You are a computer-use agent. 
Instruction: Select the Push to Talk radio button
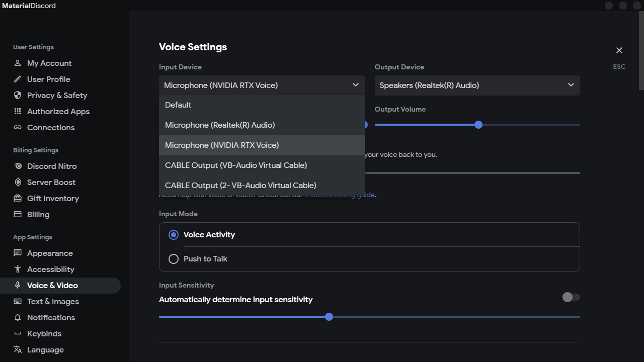(174, 259)
